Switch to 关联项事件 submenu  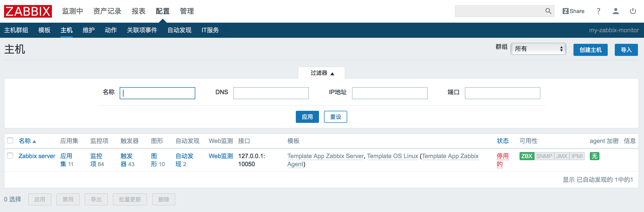[x=142, y=30]
